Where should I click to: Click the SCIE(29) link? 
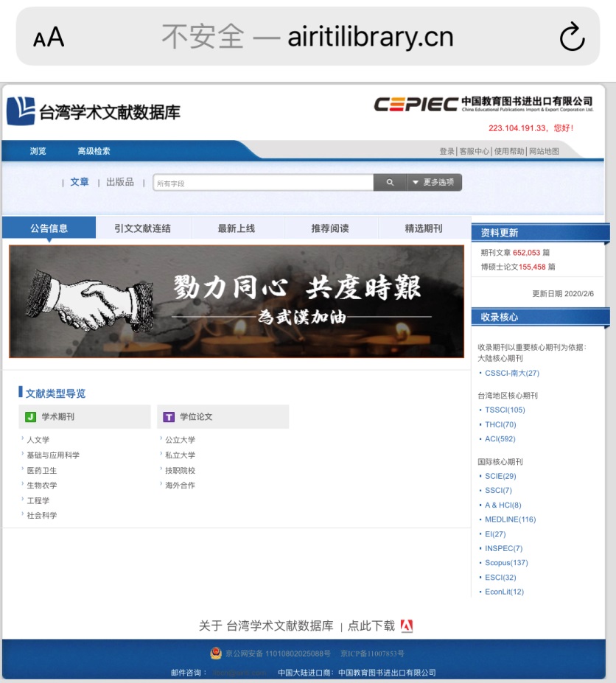[500, 476]
